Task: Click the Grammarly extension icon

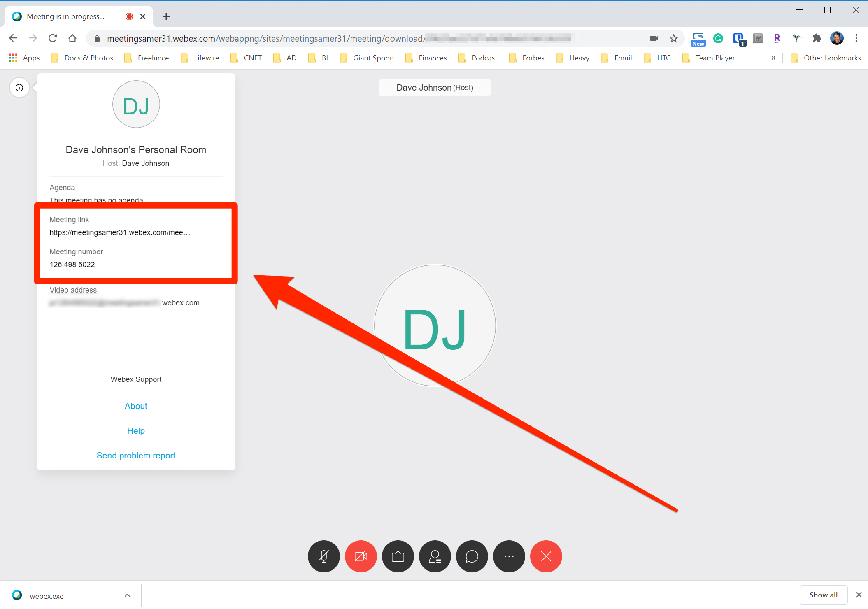Action: (718, 39)
